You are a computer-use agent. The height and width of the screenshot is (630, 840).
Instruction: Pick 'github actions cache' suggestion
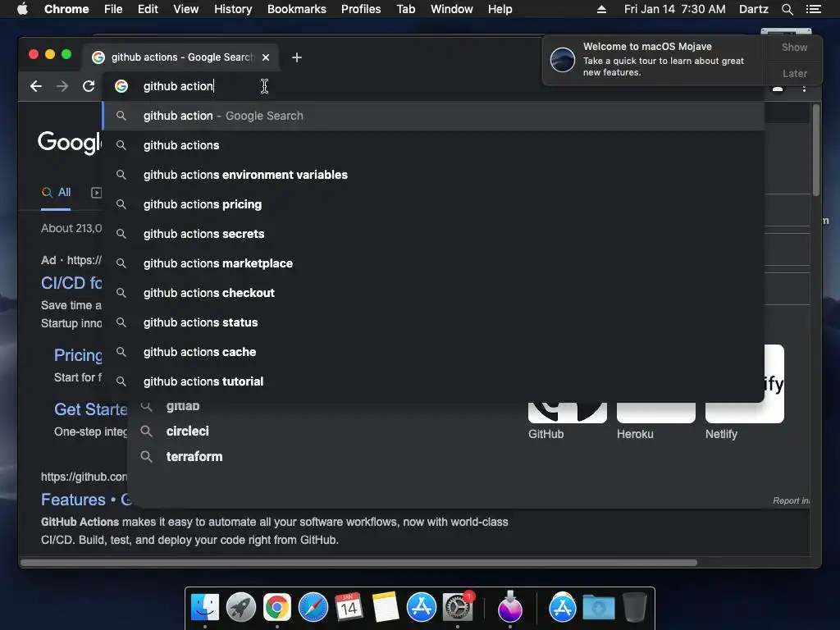pyautogui.click(x=433, y=351)
